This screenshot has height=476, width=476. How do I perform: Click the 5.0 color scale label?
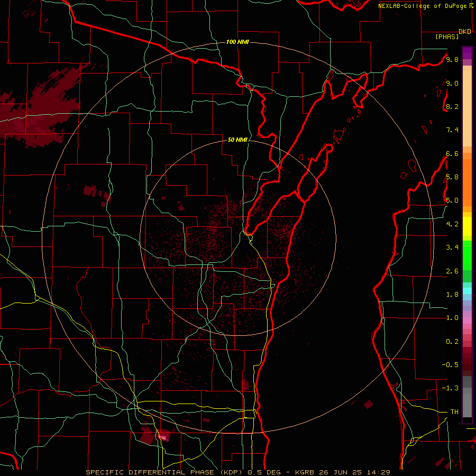(452, 200)
